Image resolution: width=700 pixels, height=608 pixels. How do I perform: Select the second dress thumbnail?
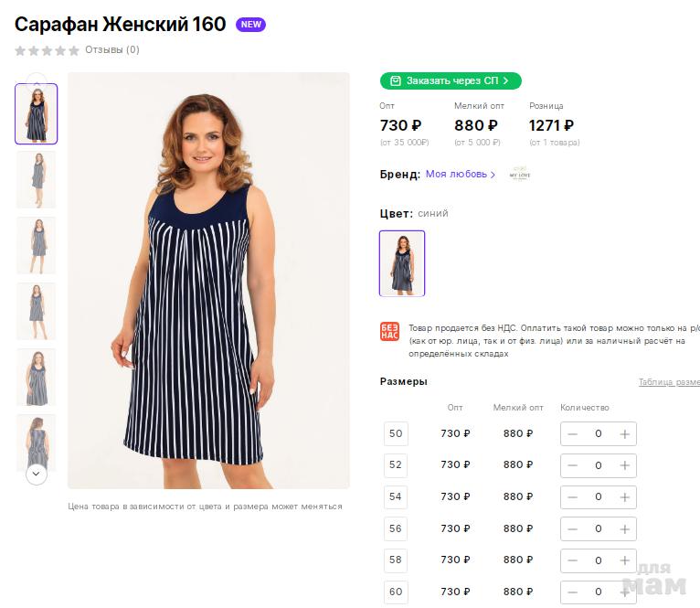[37, 179]
